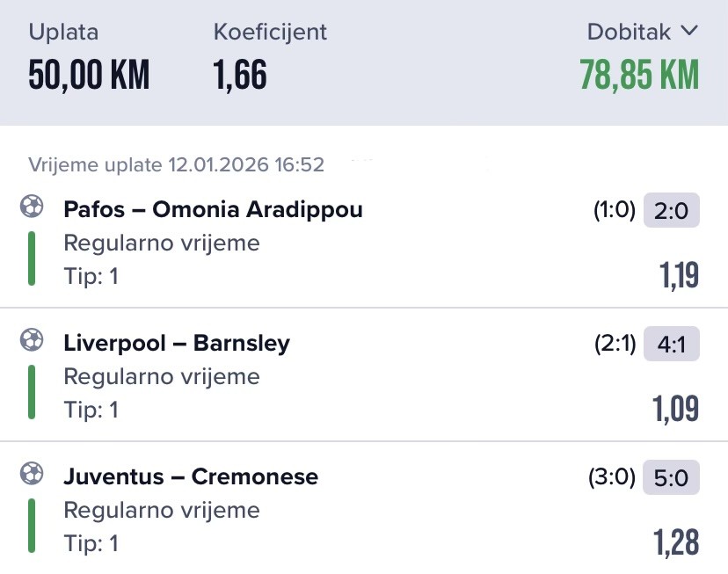The image size is (728, 574).
Task: Click the soccer ball icon beside Pafos match
Action: point(32,207)
